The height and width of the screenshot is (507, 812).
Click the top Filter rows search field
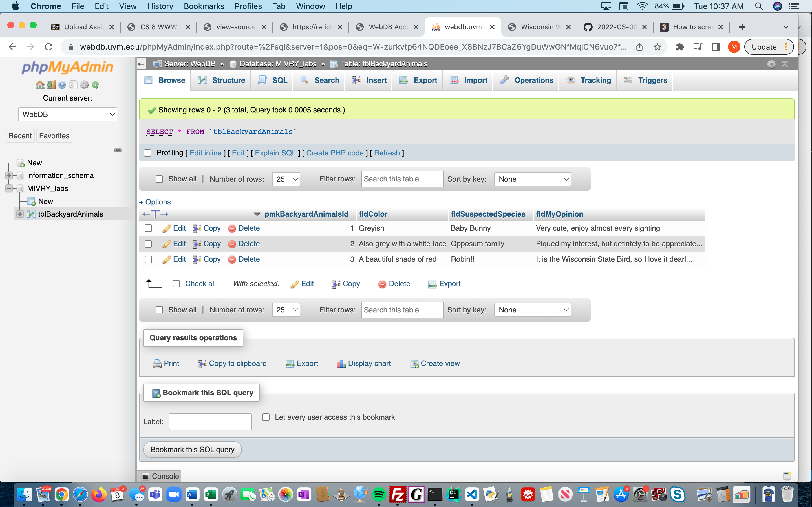pyautogui.click(x=402, y=179)
